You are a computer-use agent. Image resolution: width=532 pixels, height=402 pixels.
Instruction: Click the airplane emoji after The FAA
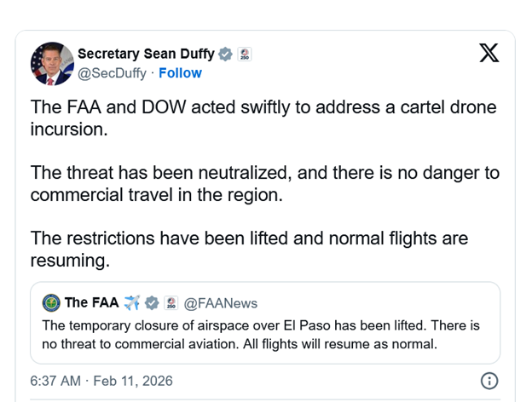[131, 303]
